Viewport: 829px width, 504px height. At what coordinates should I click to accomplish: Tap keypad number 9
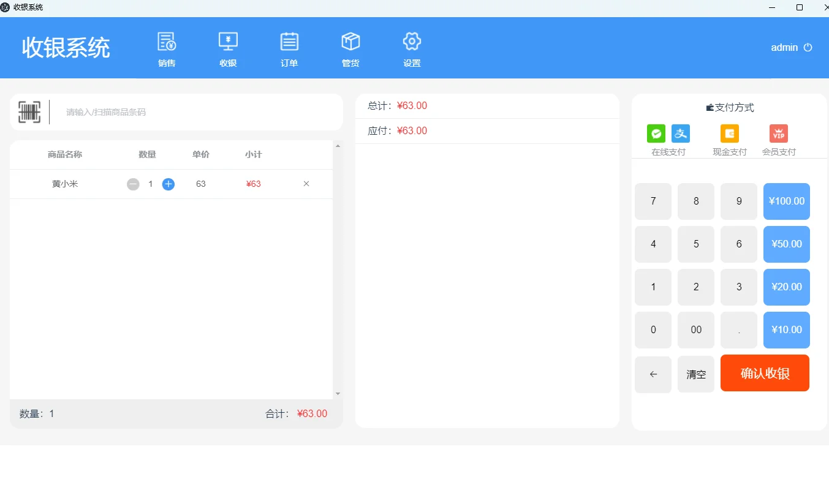(739, 201)
